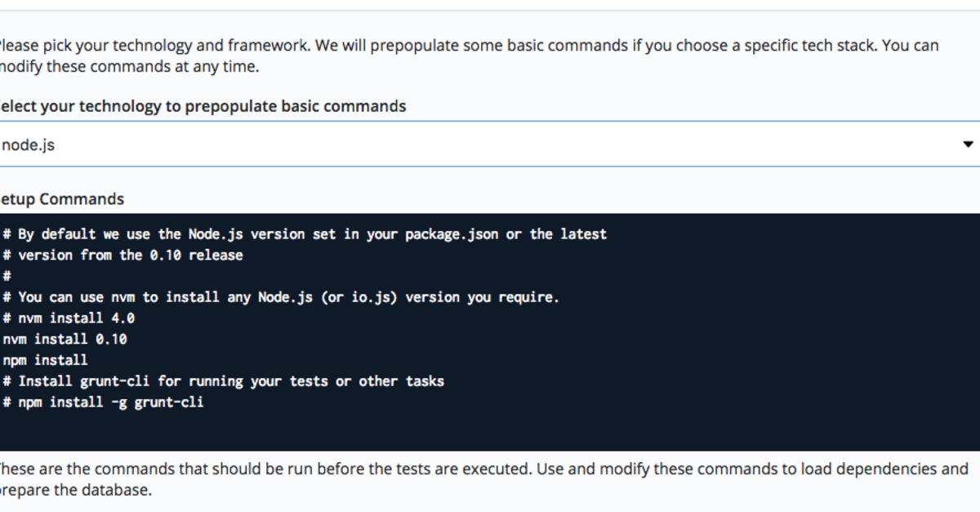
Task: Click the prepopulate basic commands label
Action: click(203, 106)
